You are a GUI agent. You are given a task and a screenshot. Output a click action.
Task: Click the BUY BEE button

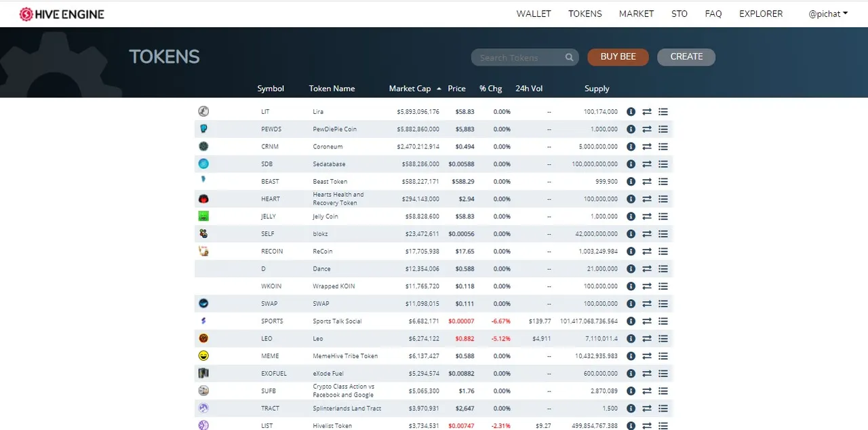[618, 57]
